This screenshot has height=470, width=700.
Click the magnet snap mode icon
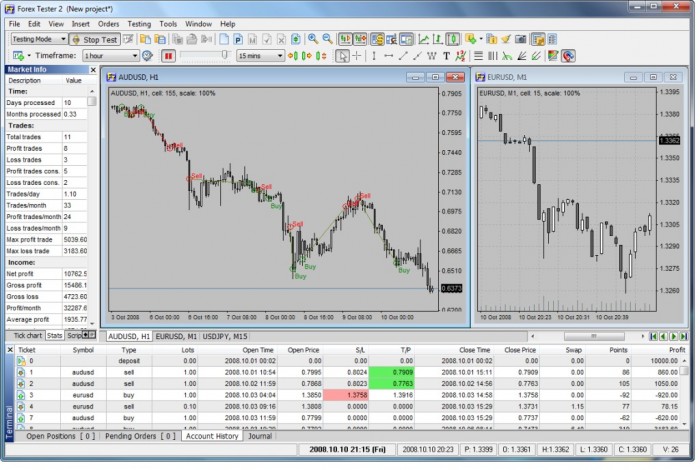point(568,56)
